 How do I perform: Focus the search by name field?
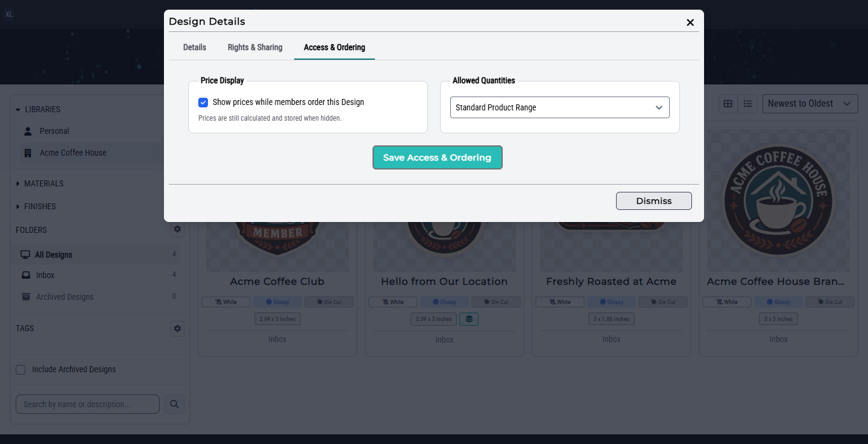(x=87, y=404)
